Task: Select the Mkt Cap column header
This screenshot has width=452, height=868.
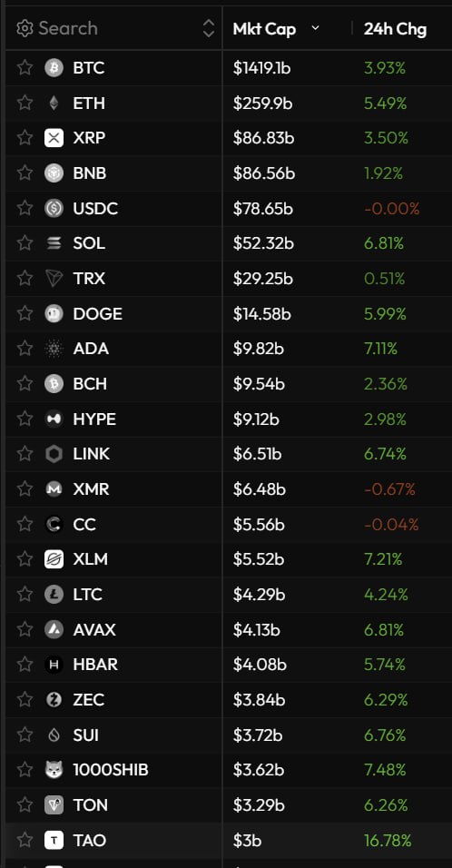Action: pyautogui.click(x=264, y=29)
